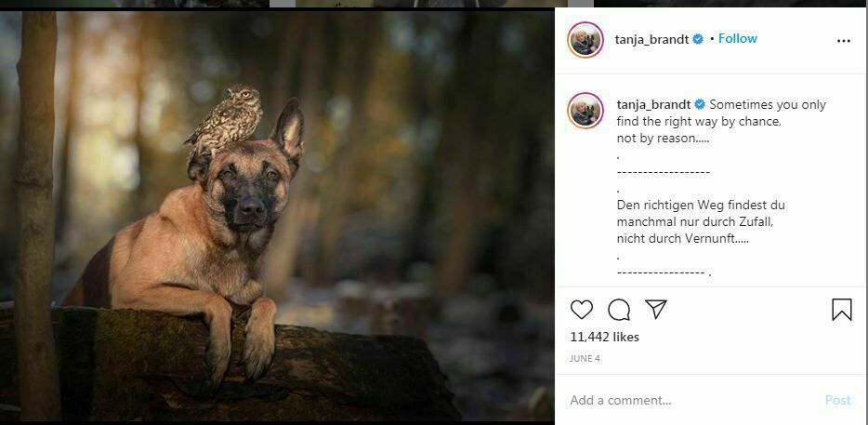Screen dimensions: 868x425
Task: View who liked via 11,442 likes
Action: pos(604,337)
